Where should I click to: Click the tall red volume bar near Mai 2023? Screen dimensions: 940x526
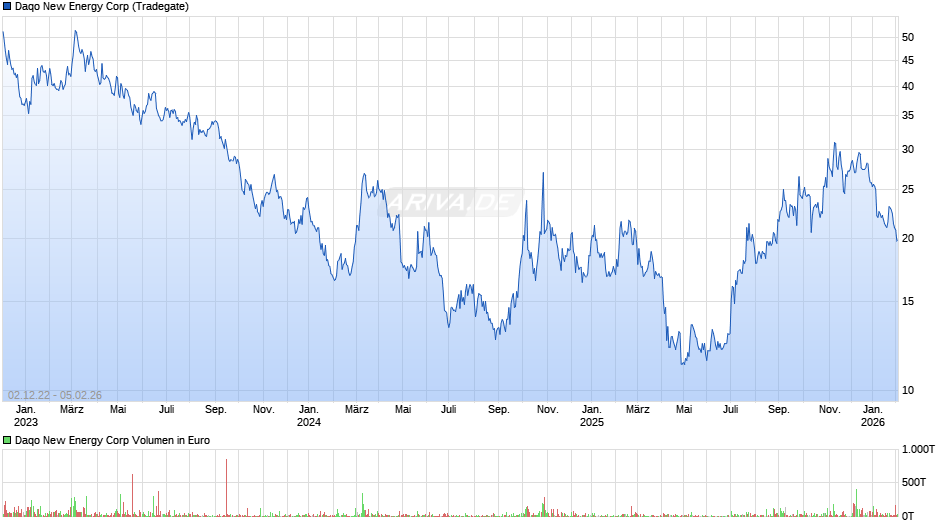pos(132,495)
